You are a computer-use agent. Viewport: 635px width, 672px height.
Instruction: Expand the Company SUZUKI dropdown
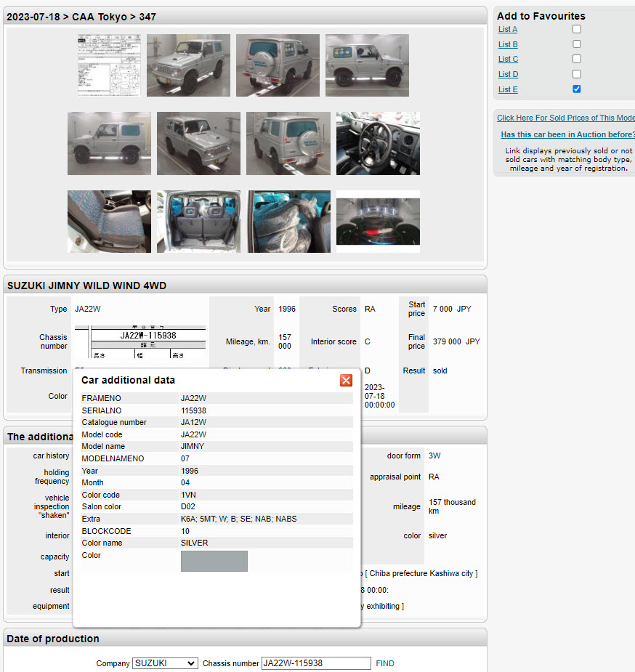(x=165, y=663)
